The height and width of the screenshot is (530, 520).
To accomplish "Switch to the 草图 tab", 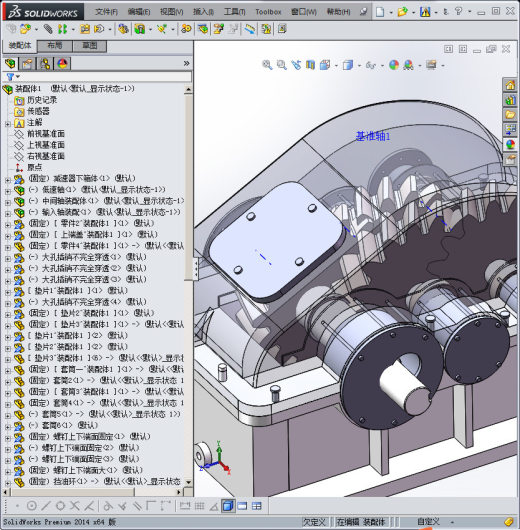I will (90, 46).
